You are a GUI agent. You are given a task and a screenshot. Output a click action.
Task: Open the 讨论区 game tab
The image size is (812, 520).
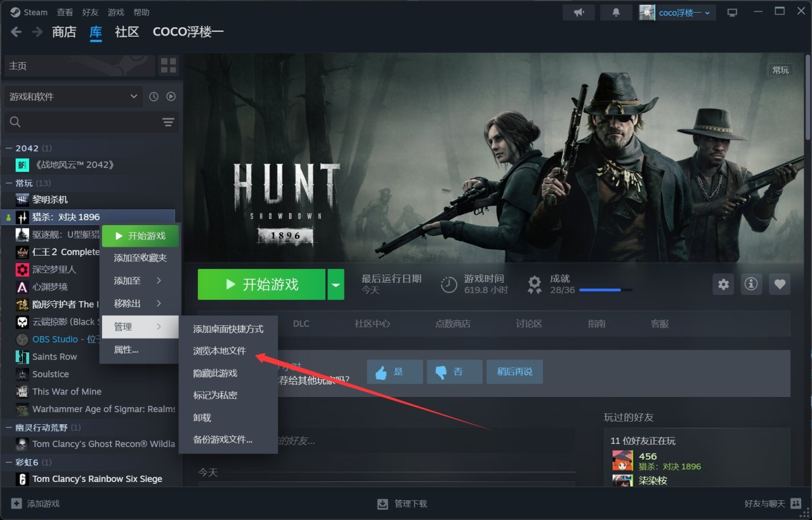pyautogui.click(x=529, y=323)
